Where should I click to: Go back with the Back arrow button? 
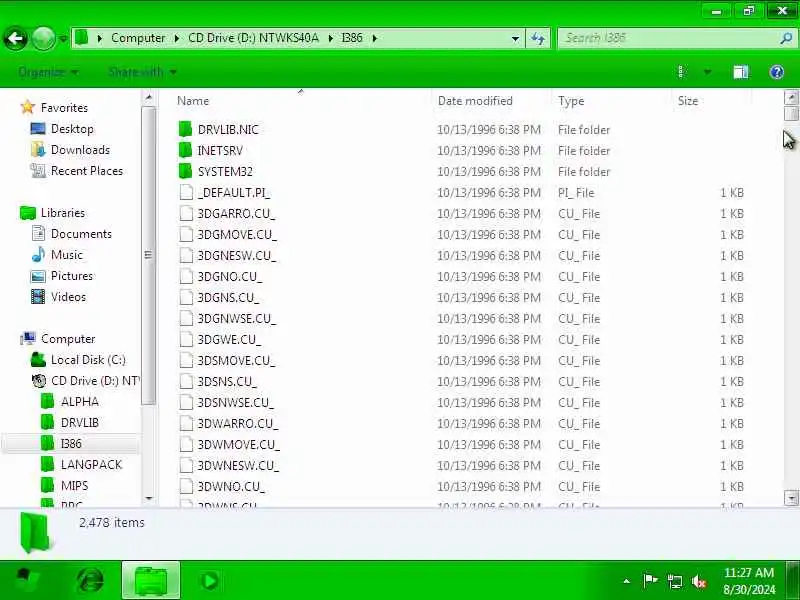point(15,38)
